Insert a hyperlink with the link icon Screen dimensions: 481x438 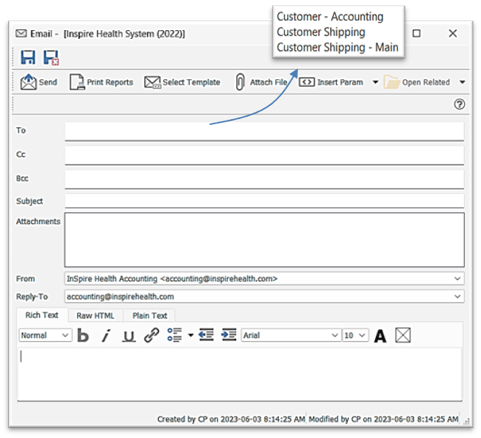tap(152, 335)
